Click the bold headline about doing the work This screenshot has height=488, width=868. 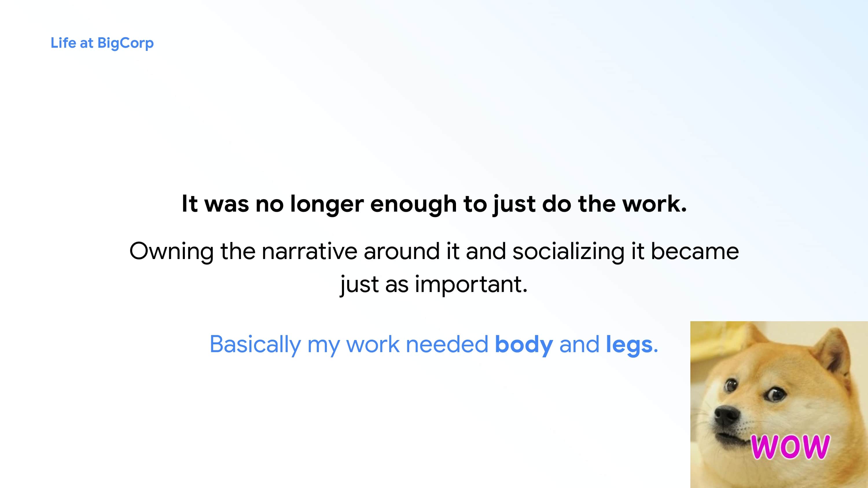[x=434, y=204]
